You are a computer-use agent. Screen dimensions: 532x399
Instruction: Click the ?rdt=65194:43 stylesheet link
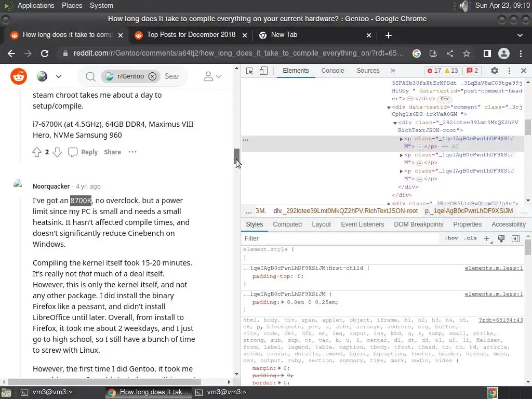coord(501,320)
